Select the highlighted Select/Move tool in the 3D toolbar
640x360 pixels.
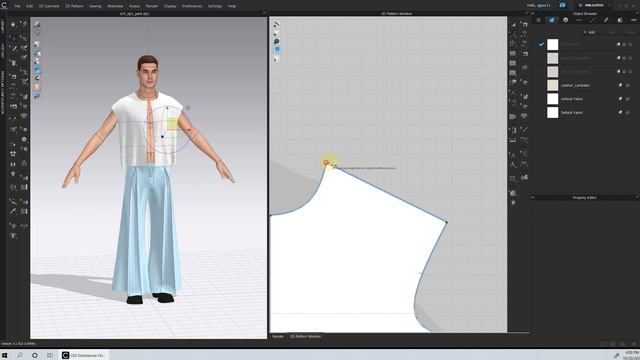click(13, 39)
